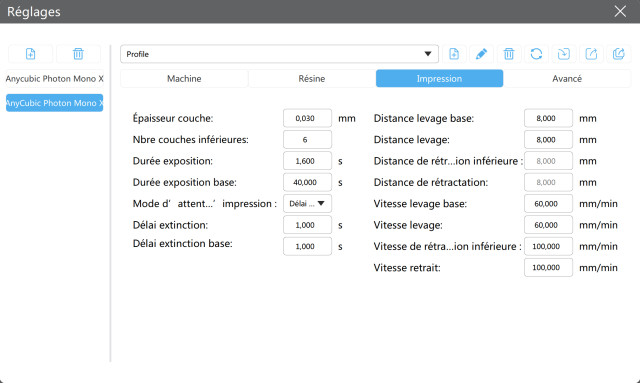Close the Réglages dialog
Screen dimensions: 640x383
click(x=620, y=11)
